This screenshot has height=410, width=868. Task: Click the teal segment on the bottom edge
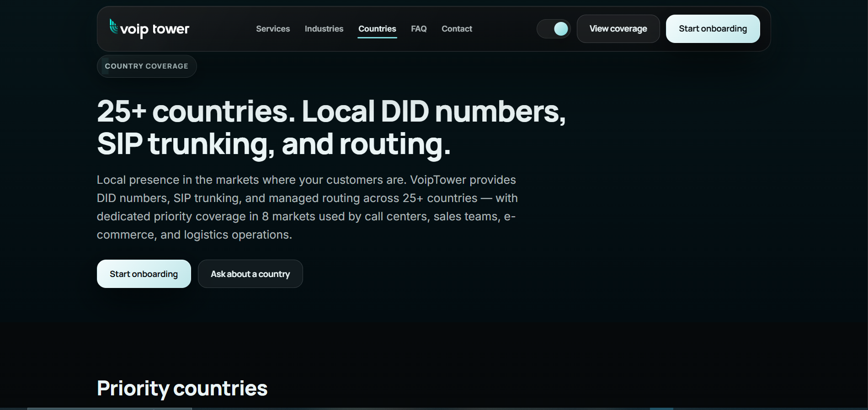click(661, 409)
